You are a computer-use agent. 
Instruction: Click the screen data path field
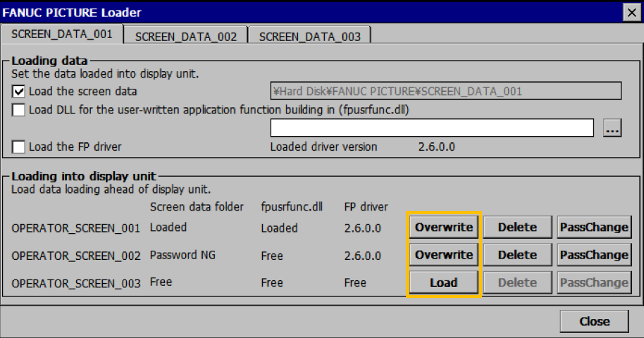446,91
